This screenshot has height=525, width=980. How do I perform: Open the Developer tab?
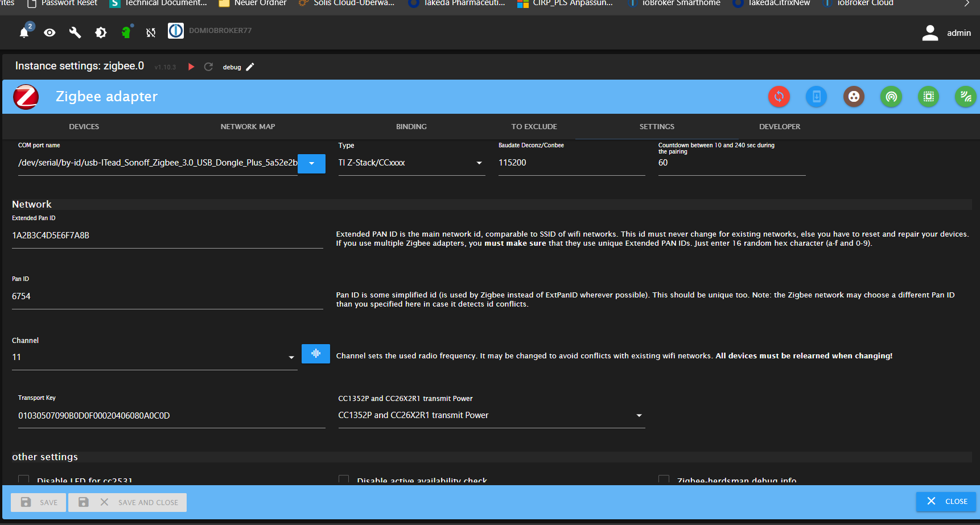pos(779,127)
